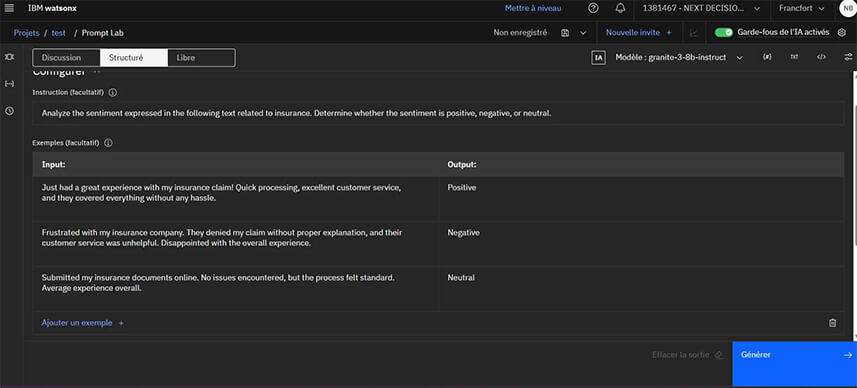Open the variables bracket sidebar icon
The width and height of the screenshot is (857, 388).
(x=9, y=84)
